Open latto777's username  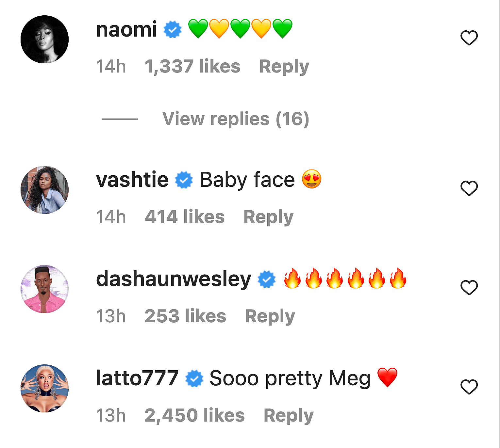click(137, 377)
